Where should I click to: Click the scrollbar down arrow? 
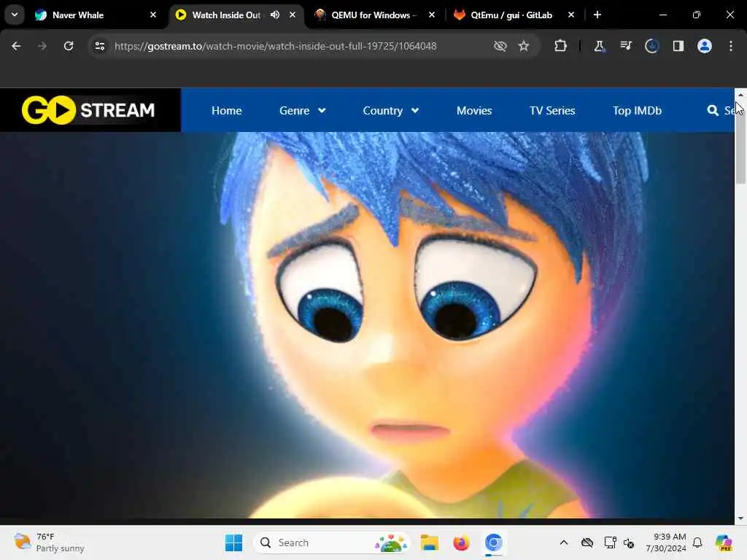(740, 518)
